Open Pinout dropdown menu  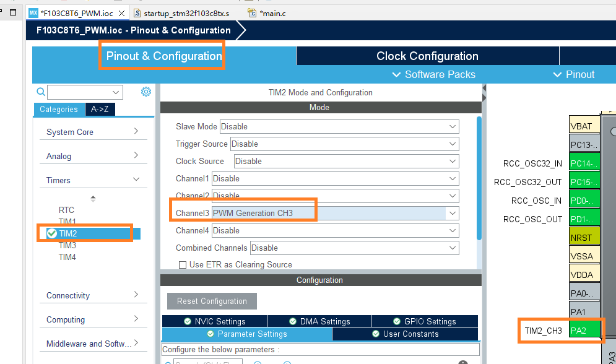coord(574,75)
